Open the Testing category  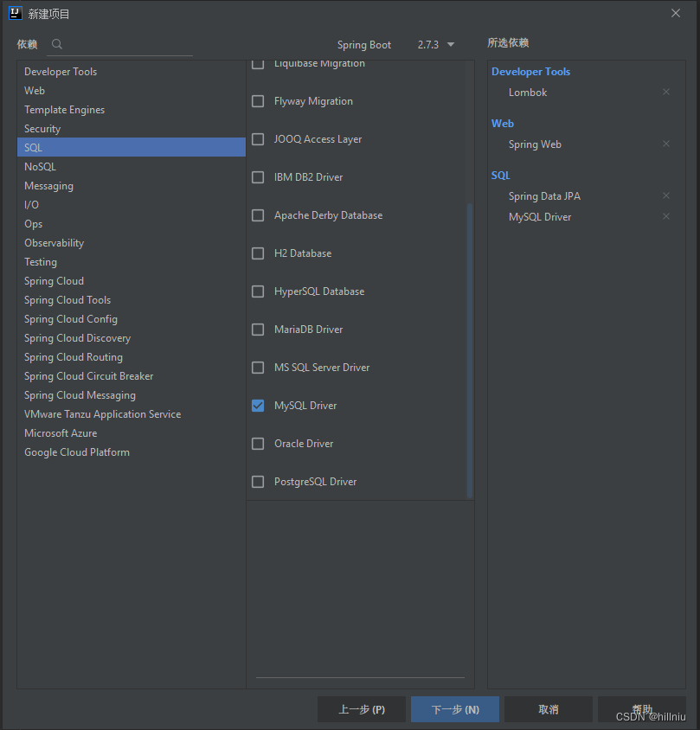tap(132, 262)
